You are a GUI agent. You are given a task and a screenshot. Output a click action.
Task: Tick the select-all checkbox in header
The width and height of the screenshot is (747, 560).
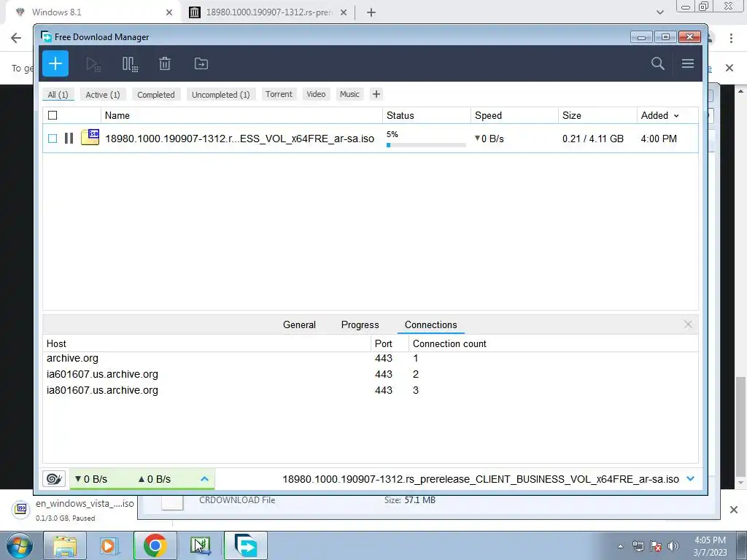(x=53, y=115)
